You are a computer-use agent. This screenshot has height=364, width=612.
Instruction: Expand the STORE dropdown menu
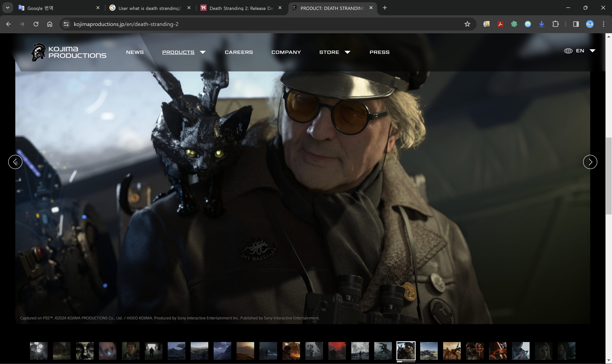(334, 52)
